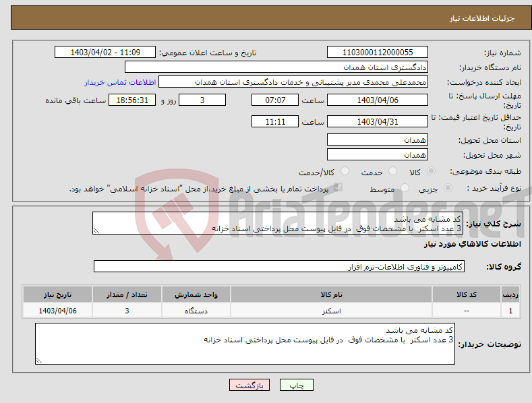Image resolution: width=532 pixels, height=403 pixels.
Task: Click the تعداد / مقدار column header
Action: (127, 294)
